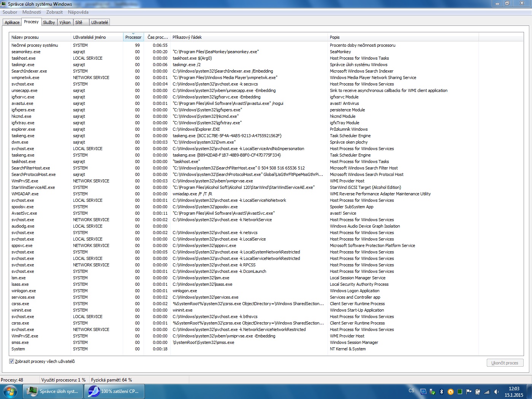This screenshot has width=532, height=399.
Task: Click the green CPU meter tray icon
Action: point(460,391)
